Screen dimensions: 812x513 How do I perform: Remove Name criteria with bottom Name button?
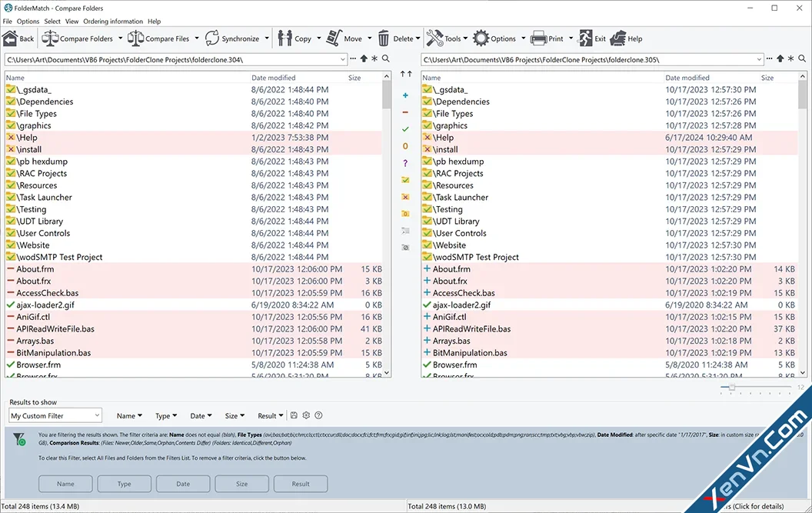[65, 484]
